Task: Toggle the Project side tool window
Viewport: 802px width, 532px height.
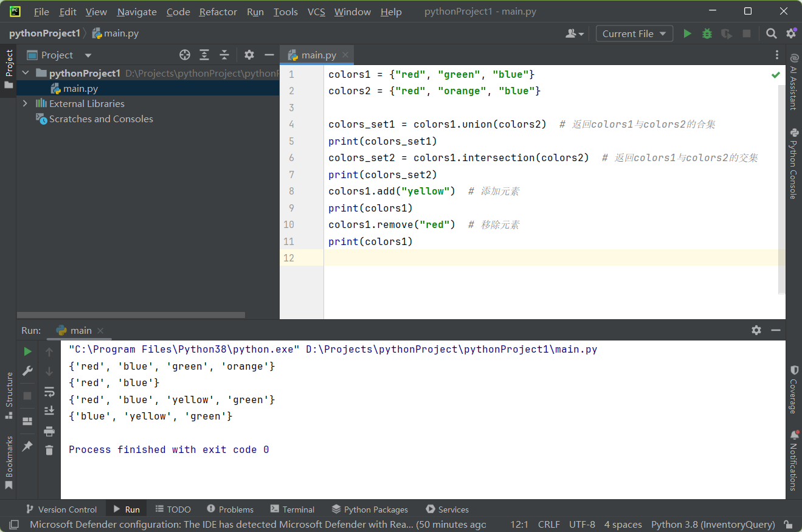Action: tap(9, 69)
